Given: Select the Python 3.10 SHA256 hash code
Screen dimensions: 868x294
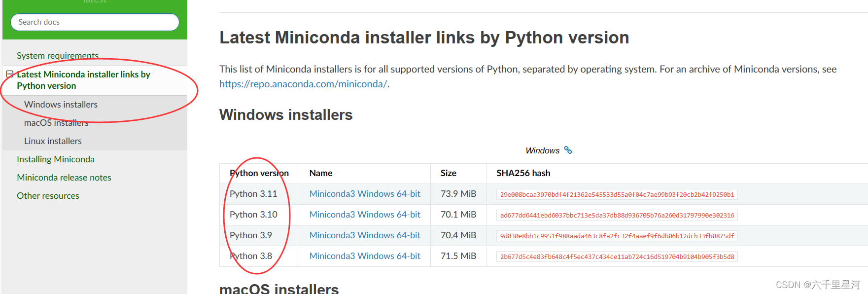Looking at the screenshot, I should (x=617, y=216).
